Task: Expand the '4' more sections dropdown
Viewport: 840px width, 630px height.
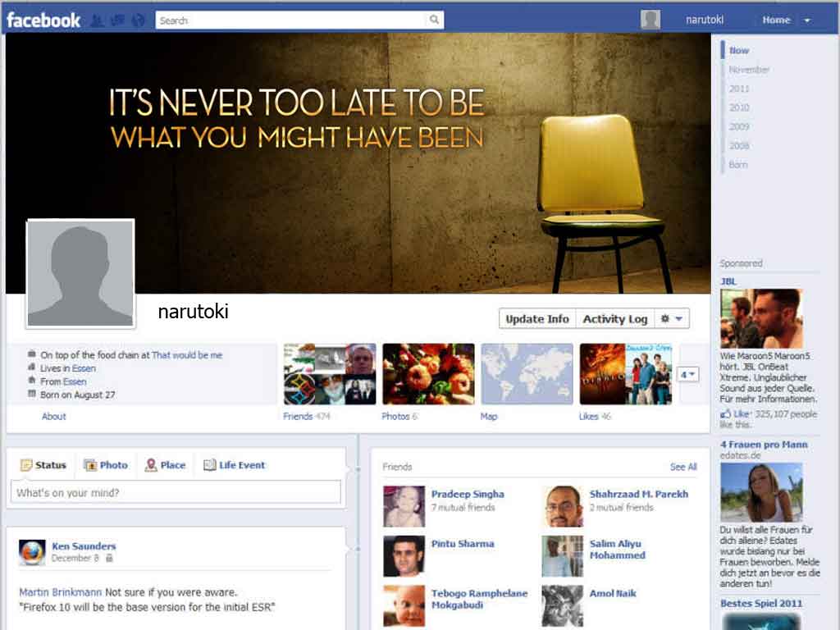Action: click(688, 374)
